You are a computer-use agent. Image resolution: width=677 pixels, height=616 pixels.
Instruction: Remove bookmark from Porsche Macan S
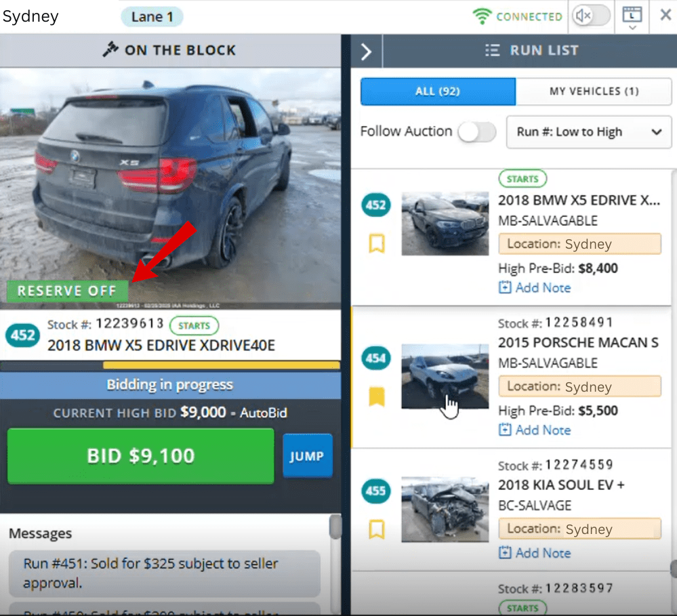coord(377,396)
